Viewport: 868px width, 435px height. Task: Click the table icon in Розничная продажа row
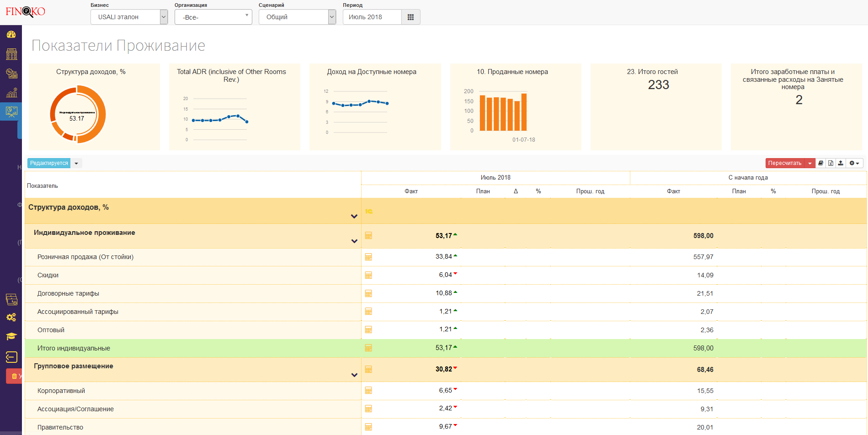click(x=368, y=257)
